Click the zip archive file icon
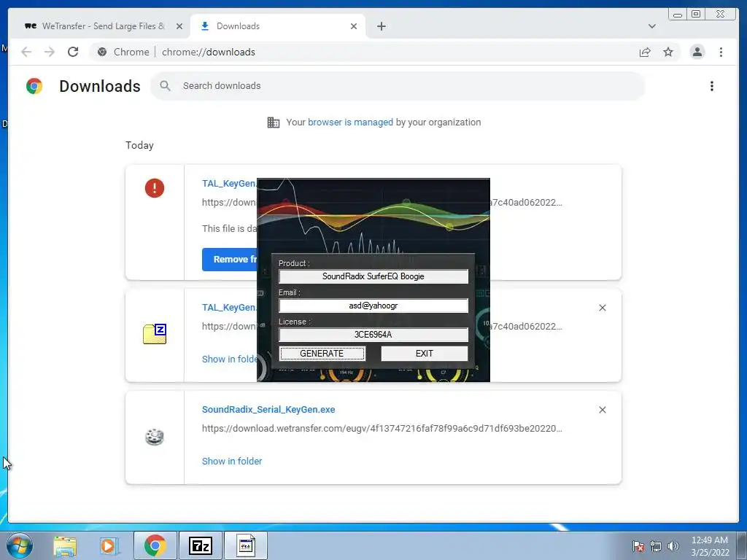The width and height of the screenshot is (747, 560). click(x=155, y=334)
